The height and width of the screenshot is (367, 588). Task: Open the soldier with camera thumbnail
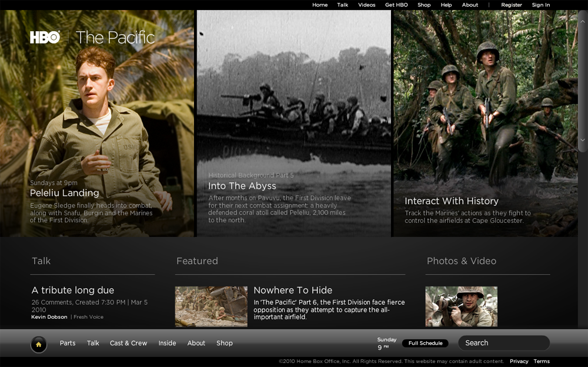[461, 306]
